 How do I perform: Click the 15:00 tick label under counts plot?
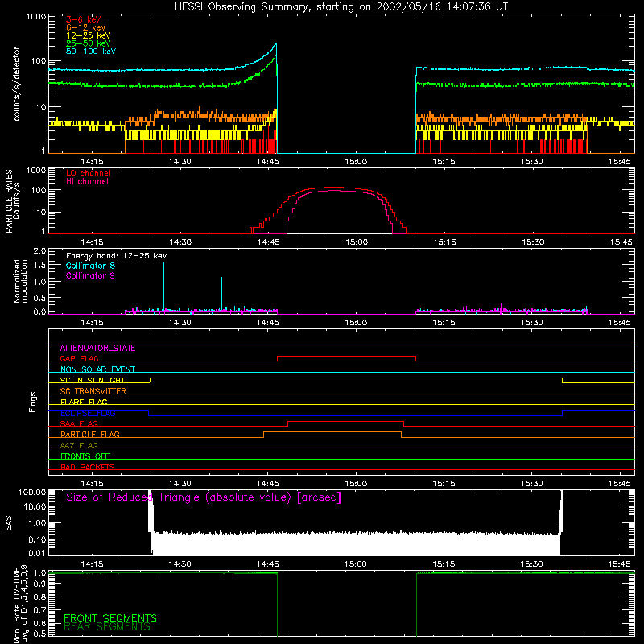(x=356, y=162)
